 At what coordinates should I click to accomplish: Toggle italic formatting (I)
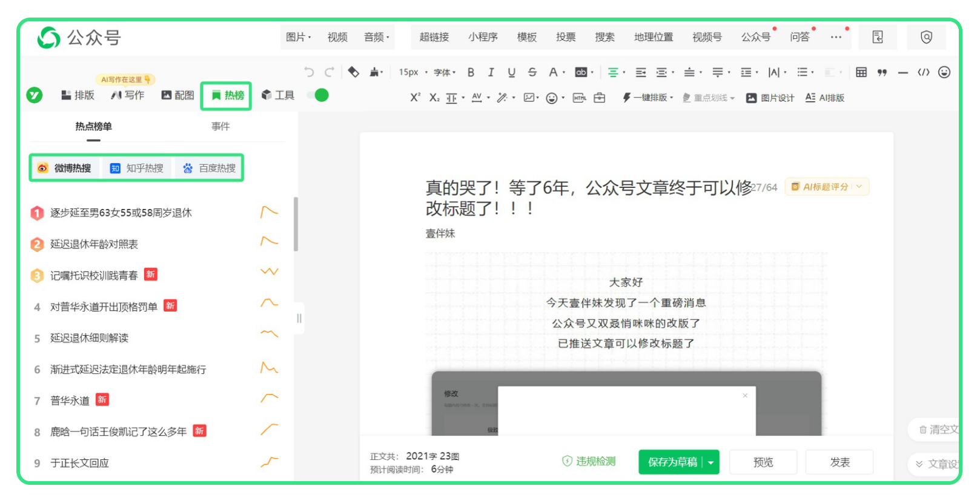coord(491,72)
